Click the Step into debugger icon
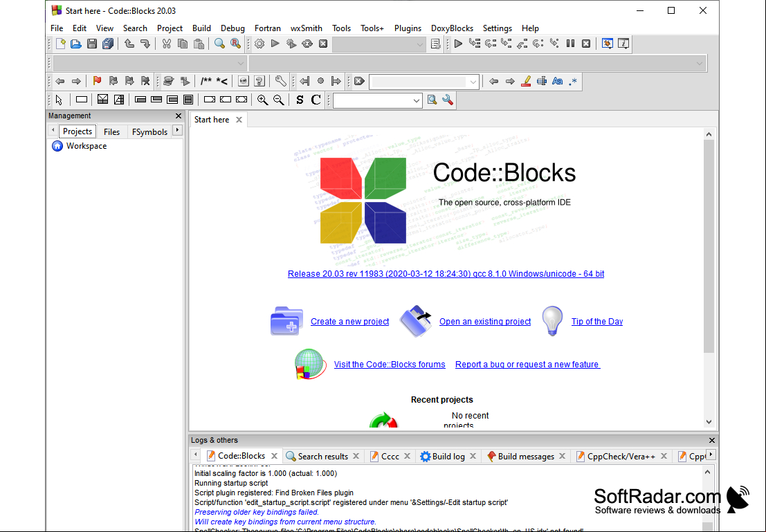766x532 pixels. 506,44
